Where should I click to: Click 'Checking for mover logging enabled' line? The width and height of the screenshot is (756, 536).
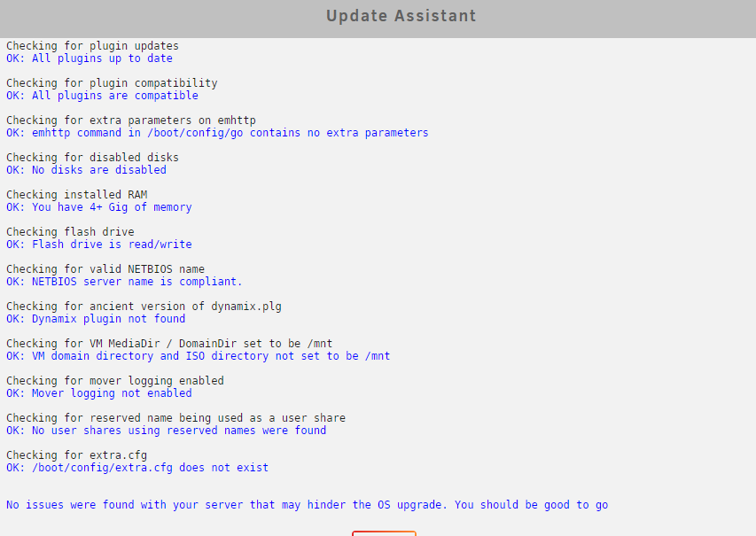pyautogui.click(x=115, y=380)
